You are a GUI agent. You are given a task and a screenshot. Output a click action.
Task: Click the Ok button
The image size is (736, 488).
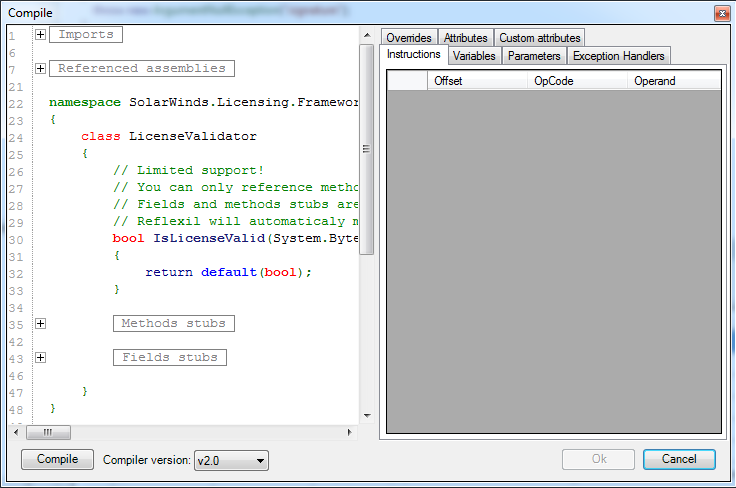coord(598,459)
